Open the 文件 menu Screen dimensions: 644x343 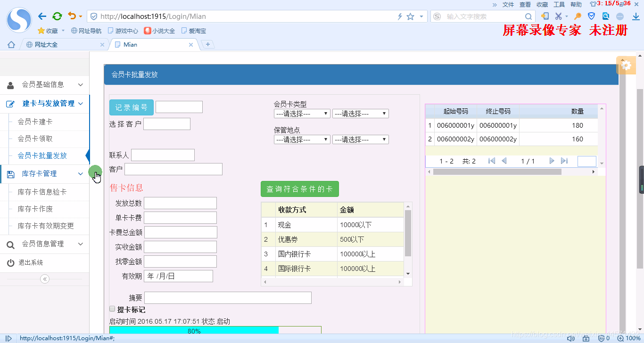pyautogui.click(x=508, y=4)
